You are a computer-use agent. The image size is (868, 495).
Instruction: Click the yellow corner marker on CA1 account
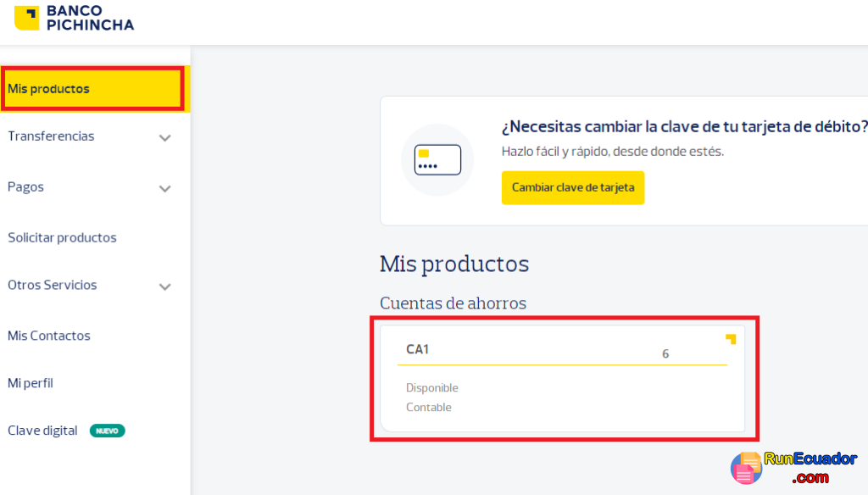[x=729, y=337]
